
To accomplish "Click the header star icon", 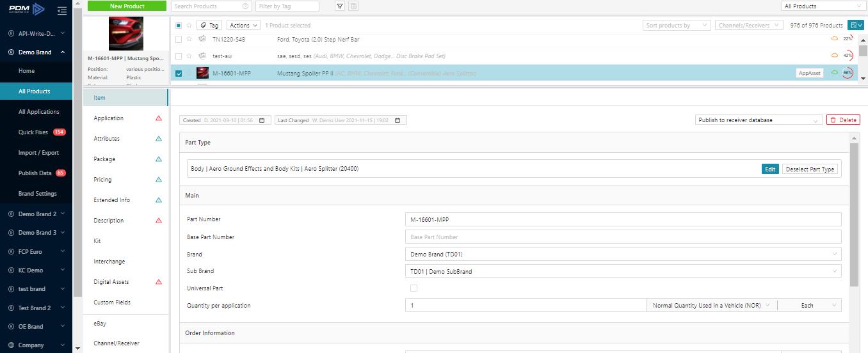I will [x=189, y=26].
